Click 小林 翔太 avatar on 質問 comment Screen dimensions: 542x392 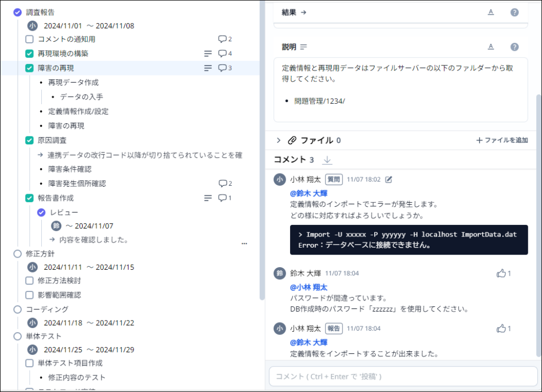click(x=279, y=179)
